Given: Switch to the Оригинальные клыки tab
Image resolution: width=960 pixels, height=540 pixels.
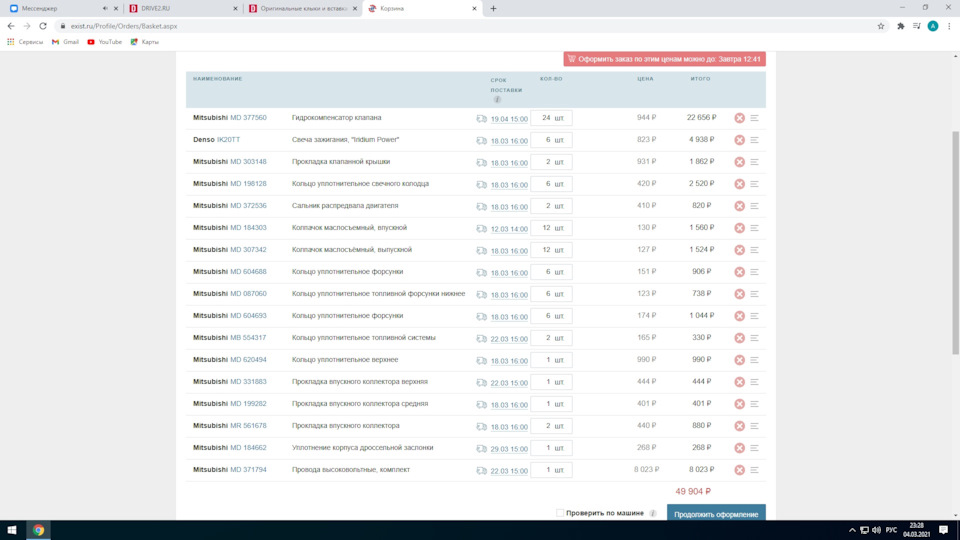Looking at the screenshot, I should pos(303,9).
